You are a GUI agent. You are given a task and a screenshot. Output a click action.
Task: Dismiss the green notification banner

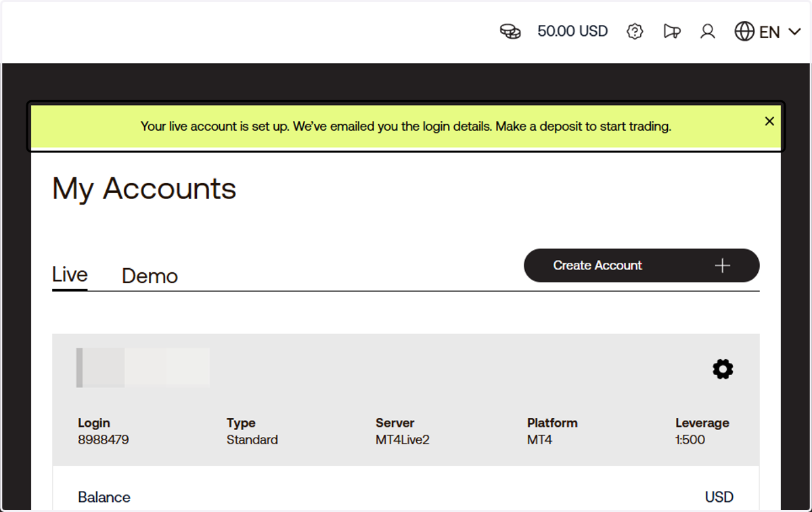click(x=769, y=121)
